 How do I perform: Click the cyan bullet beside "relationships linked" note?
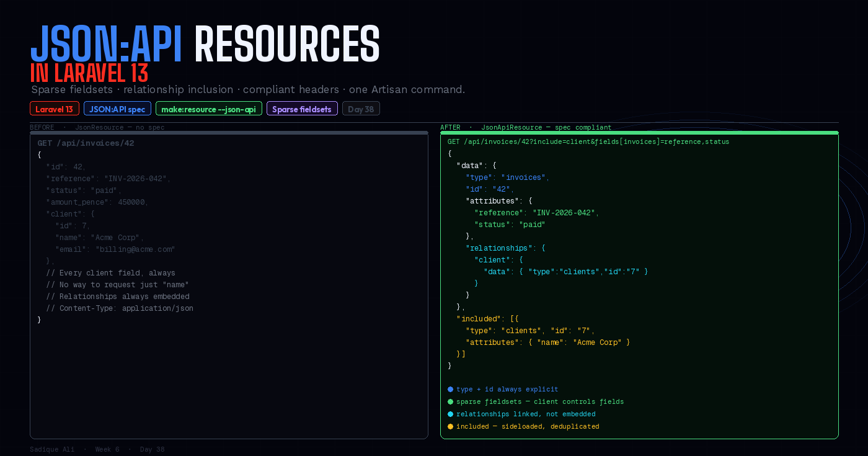point(449,414)
